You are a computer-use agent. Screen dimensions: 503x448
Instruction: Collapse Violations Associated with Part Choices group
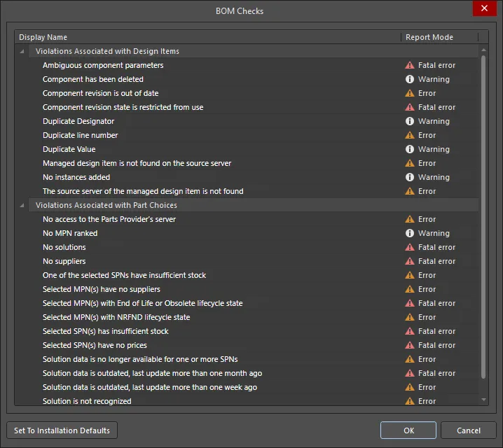pyautogui.click(x=22, y=205)
